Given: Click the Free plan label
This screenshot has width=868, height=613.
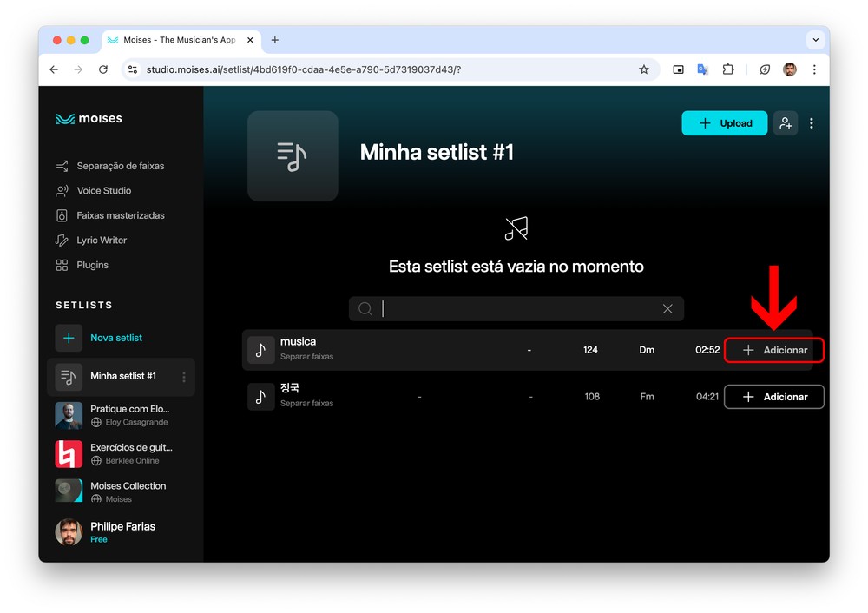Looking at the screenshot, I should (x=99, y=539).
